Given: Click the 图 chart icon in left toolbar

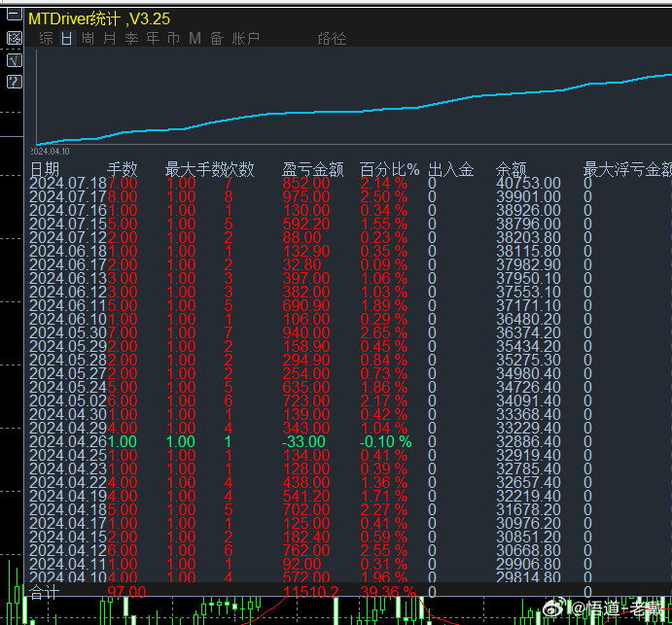Looking at the screenshot, I should coord(14,39).
